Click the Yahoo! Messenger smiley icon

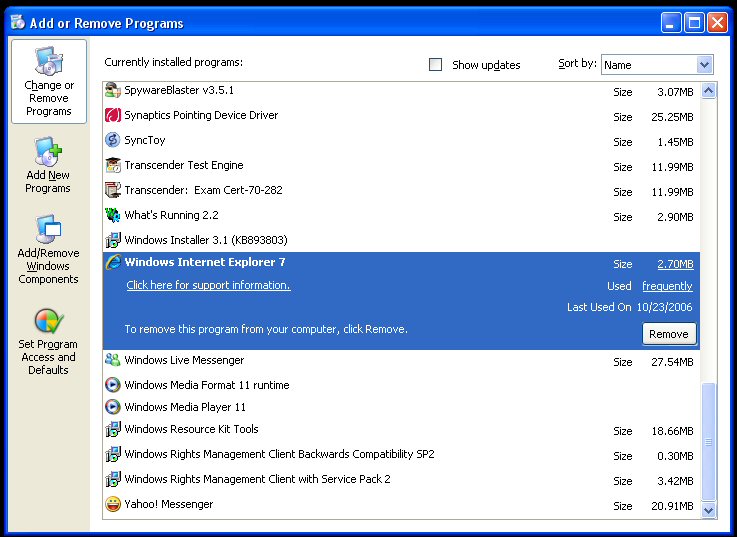pyautogui.click(x=113, y=504)
